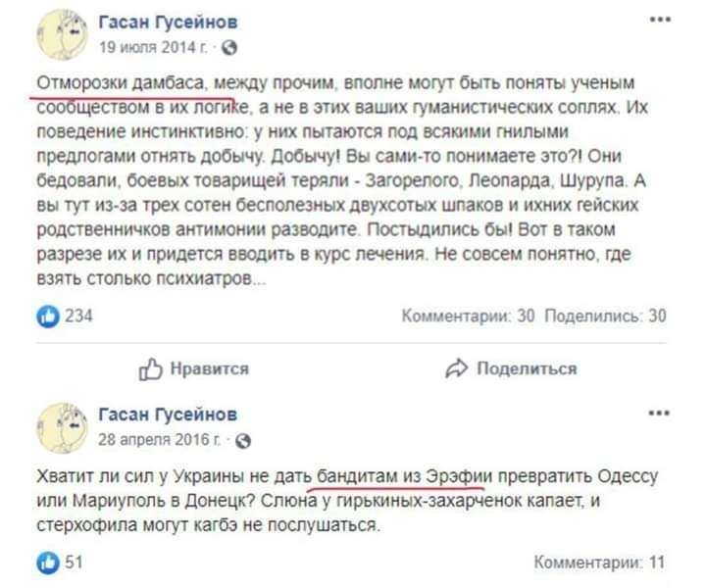View Поделились: 30 share list
The width and height of the screenshot is (706, 588).
click(605, 316)
